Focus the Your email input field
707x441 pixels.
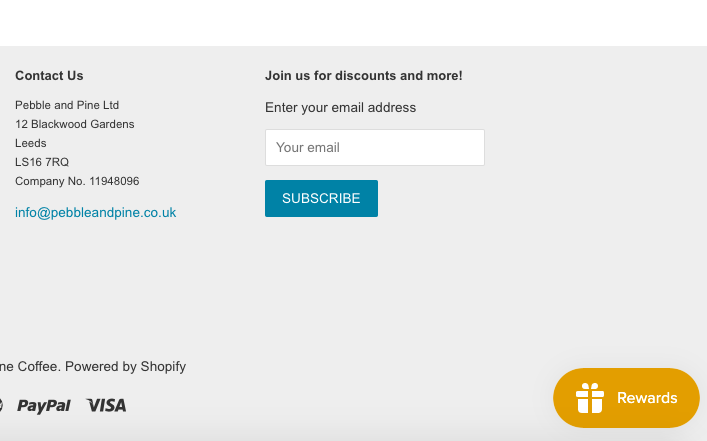[375, 147]
